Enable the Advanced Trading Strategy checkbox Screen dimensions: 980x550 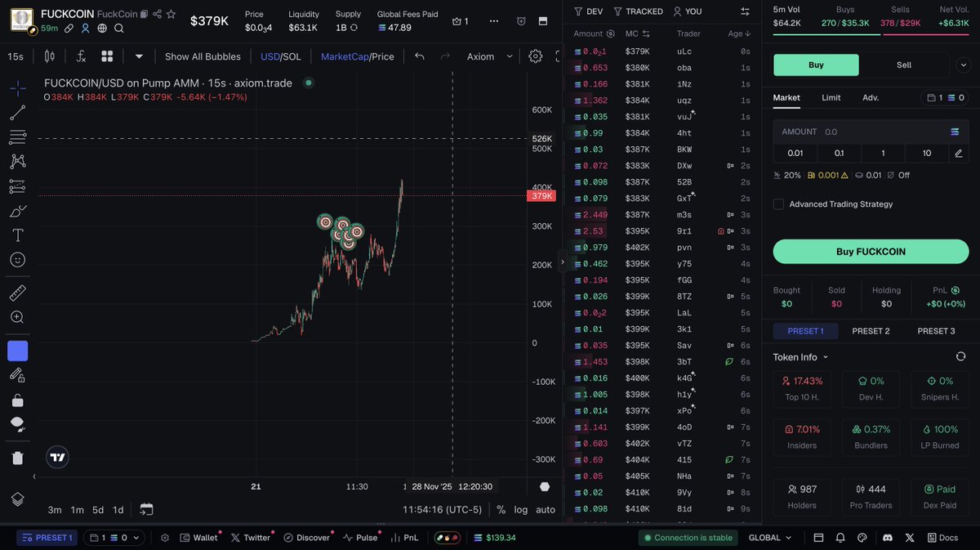778,204
